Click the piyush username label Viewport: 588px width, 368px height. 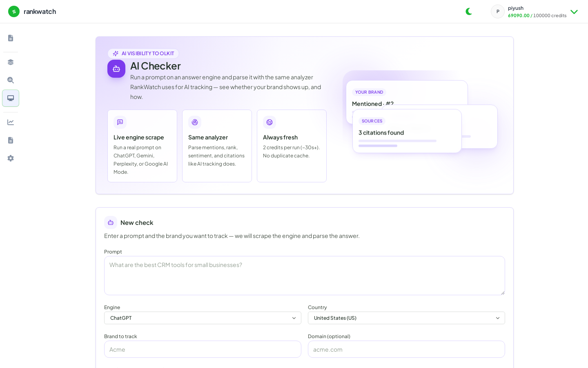[x=516, y=8]
